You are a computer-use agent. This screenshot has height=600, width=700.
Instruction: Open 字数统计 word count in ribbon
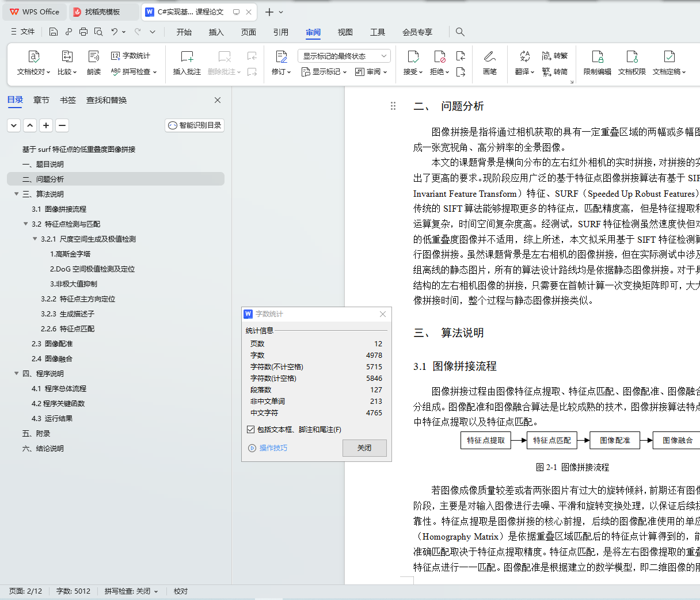pos(131,56)
